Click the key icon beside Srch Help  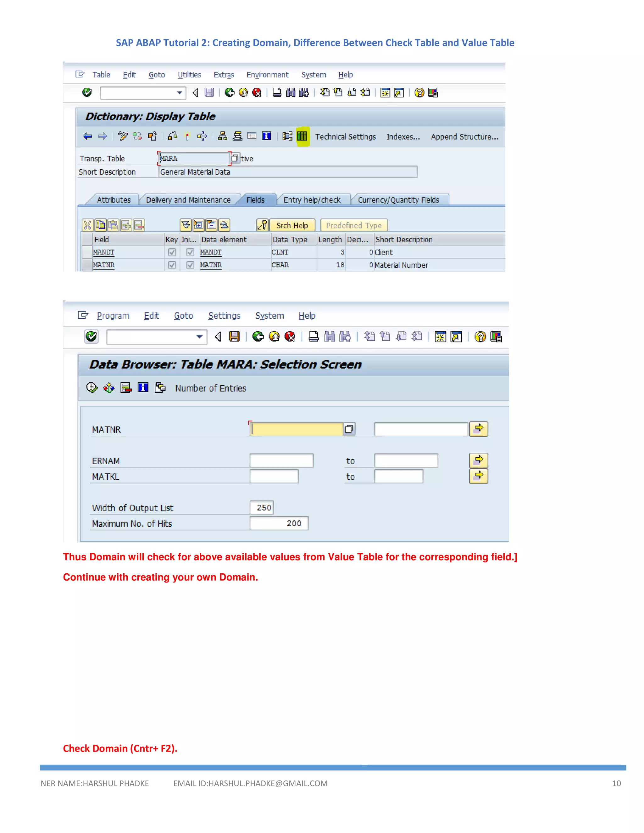[x=263, y=225]
